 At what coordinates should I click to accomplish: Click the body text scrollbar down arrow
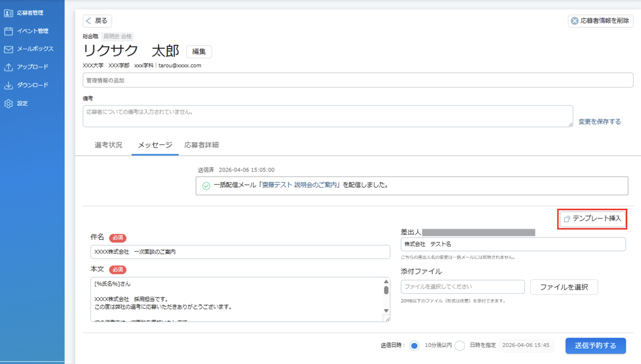386,311
